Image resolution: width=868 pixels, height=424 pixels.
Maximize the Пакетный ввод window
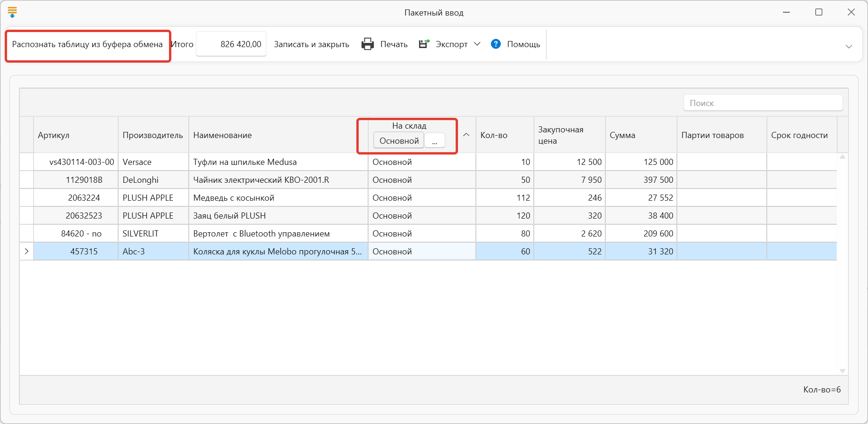point(819,12)
